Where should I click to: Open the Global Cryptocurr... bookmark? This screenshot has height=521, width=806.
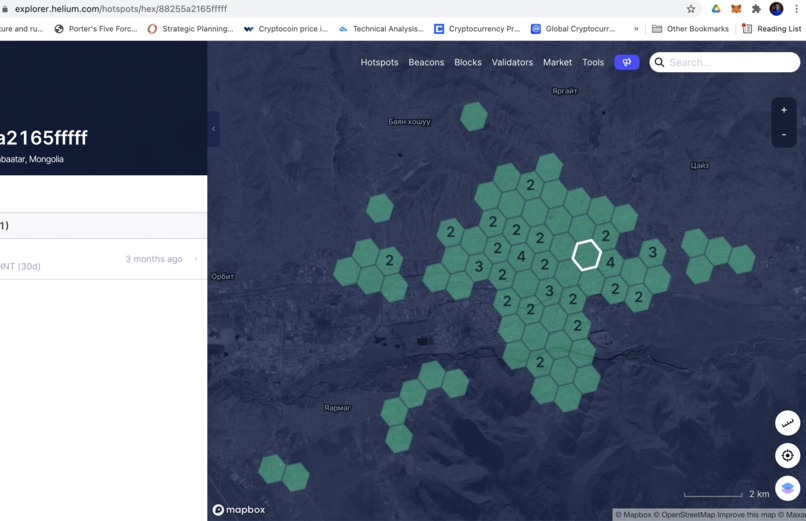[x=573, y=29]
